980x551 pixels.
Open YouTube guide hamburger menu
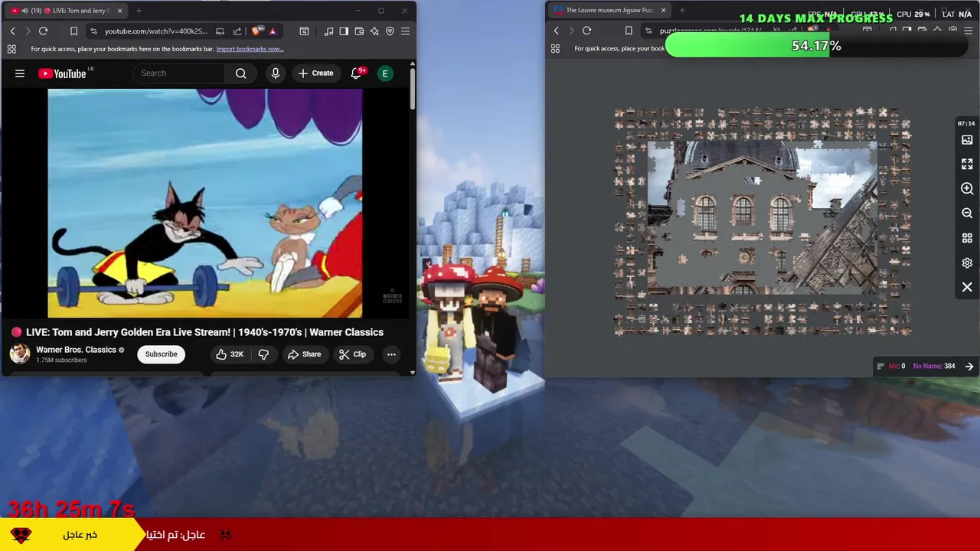pyautogui.click(x=20, y=73)
